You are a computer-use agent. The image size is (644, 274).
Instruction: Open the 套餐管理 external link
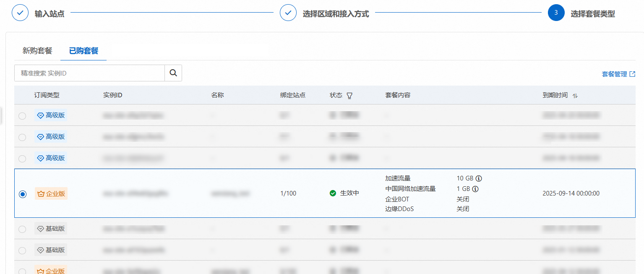[618, 74]
